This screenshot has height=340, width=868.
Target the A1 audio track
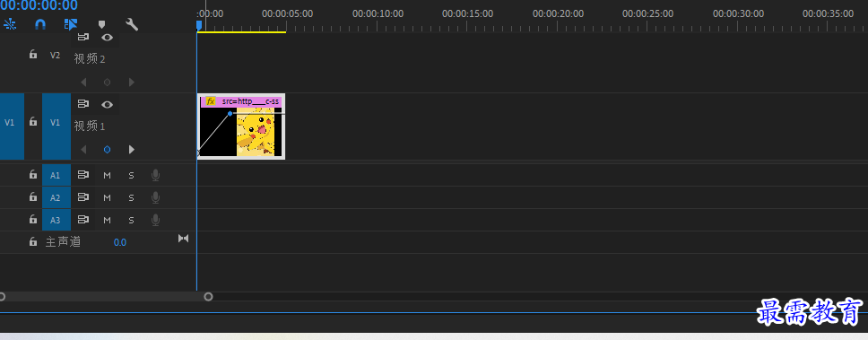[56, 175]
